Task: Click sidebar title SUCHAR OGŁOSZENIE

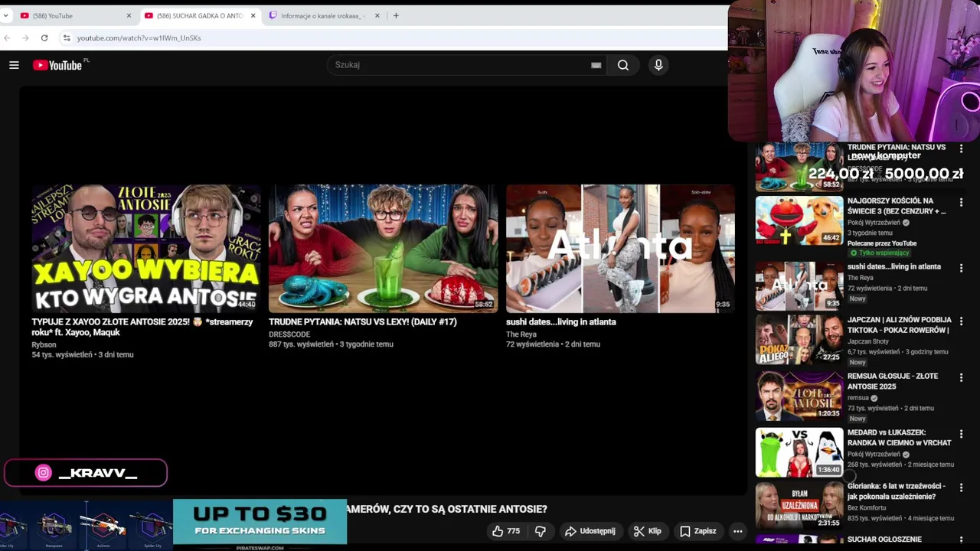Action: click(x=884, y=540)
